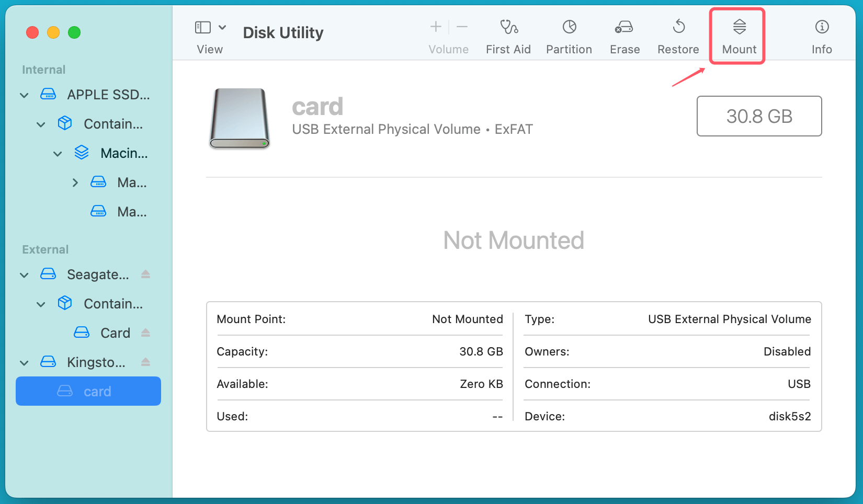This screenshot has height=504, width=863.
Task: Collapse the APPLE SSD tree item
Action: coord(24,95)
